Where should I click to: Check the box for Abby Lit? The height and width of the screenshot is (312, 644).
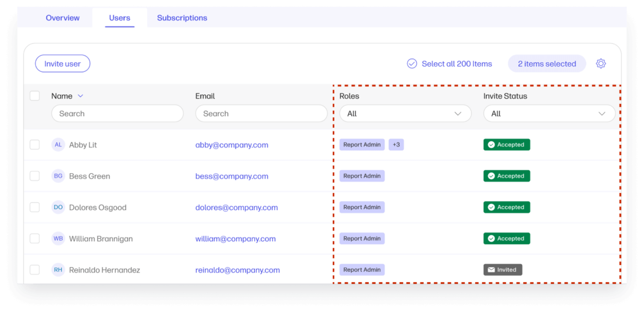coord(35,145)
